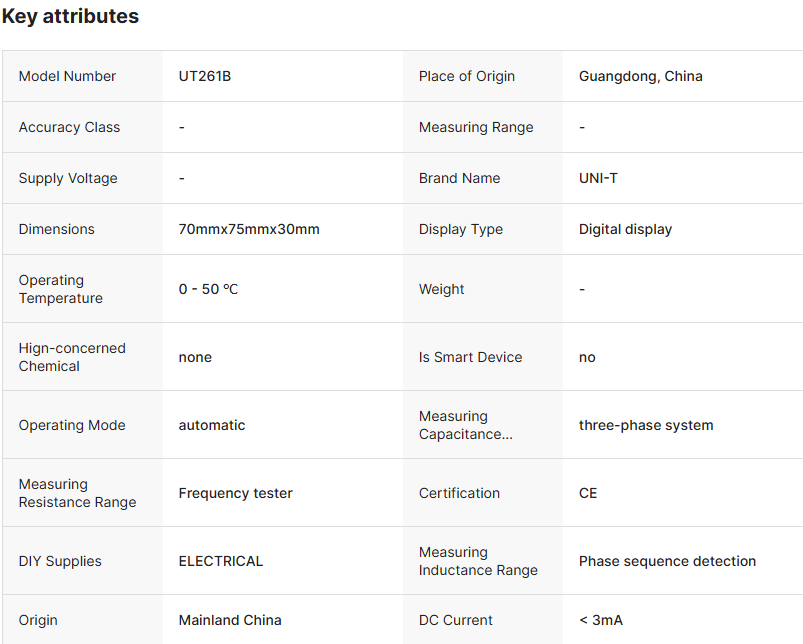The width and height of the screenshot is (803, 644).
Task: Select the Guangdong, China origin value
Action: (x=640, y=76)
